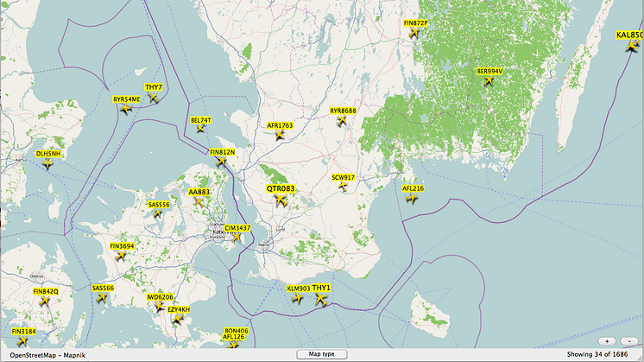Viewport: 644px width, 362px height.
Task: Click the AFR1763 aircraft icon
Action: [280, 137]
